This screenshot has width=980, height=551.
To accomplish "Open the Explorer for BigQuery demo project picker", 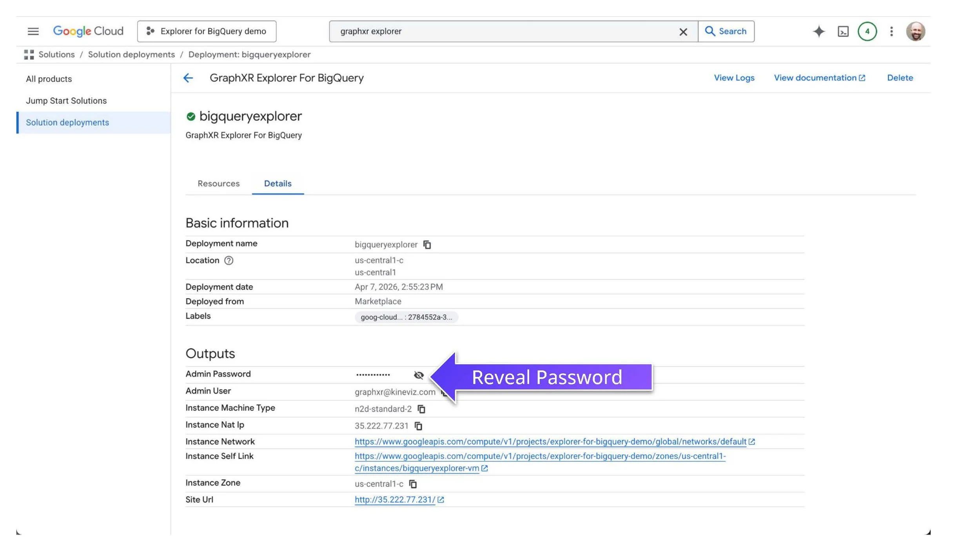I will coord(207,31).
